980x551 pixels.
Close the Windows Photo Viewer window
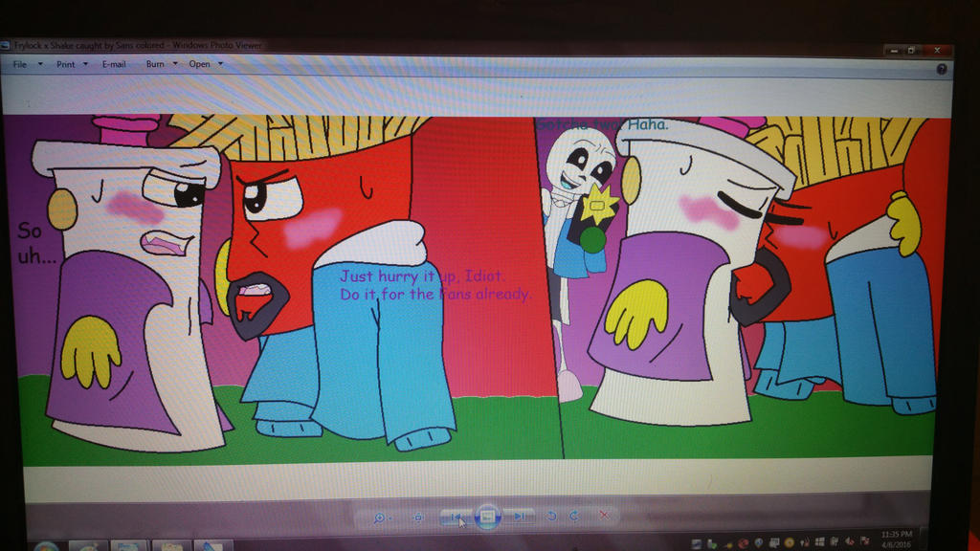tap(937, 50)
